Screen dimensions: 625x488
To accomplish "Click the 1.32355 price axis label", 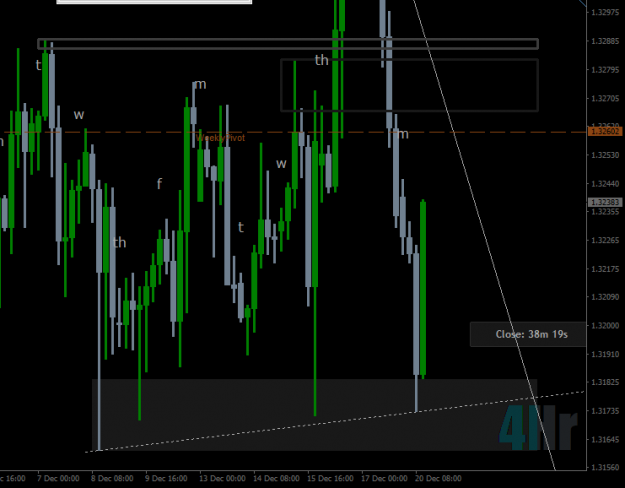I will pos(605,212).
